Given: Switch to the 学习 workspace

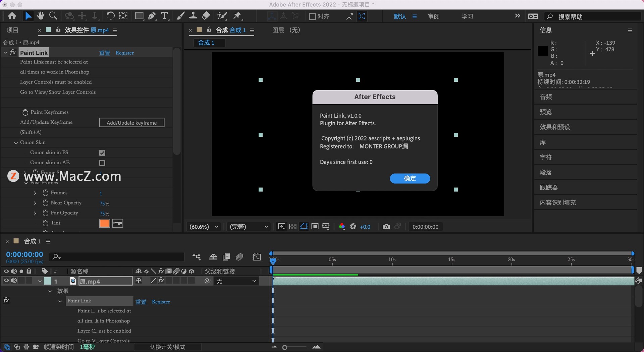Looking at the screenshot, I should pos(467,16).
